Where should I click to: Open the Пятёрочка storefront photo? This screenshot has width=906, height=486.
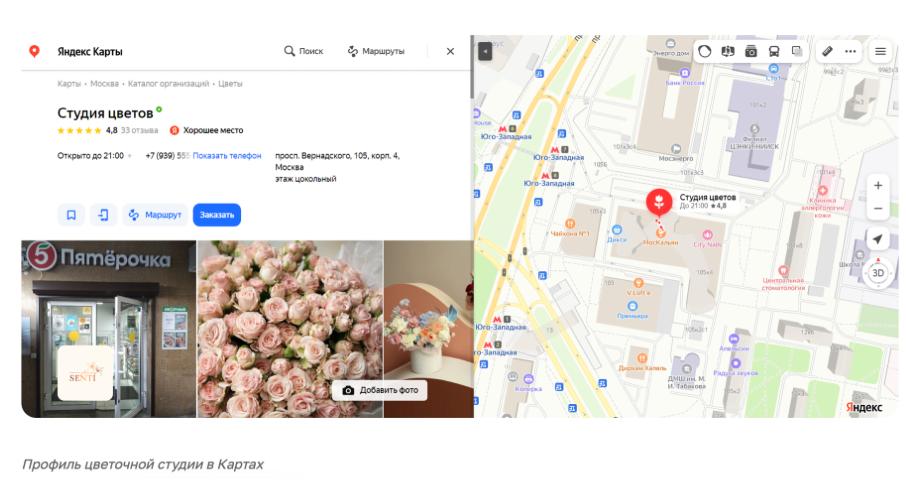tap(109, 329)
